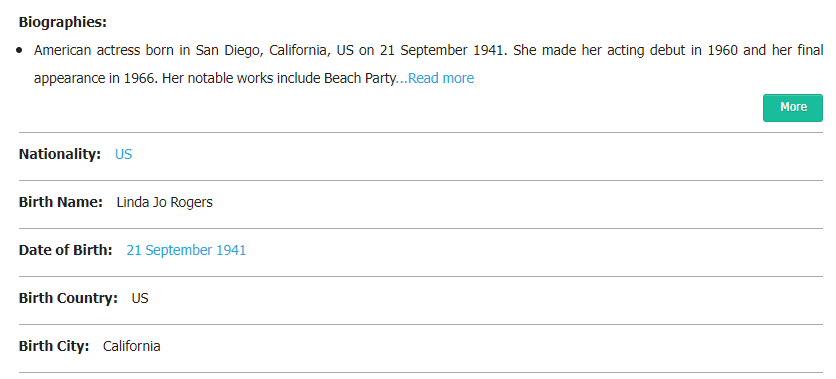Click the Date of Birth label
Viewport: 836px width, 379px height.
tap(66, 250)
